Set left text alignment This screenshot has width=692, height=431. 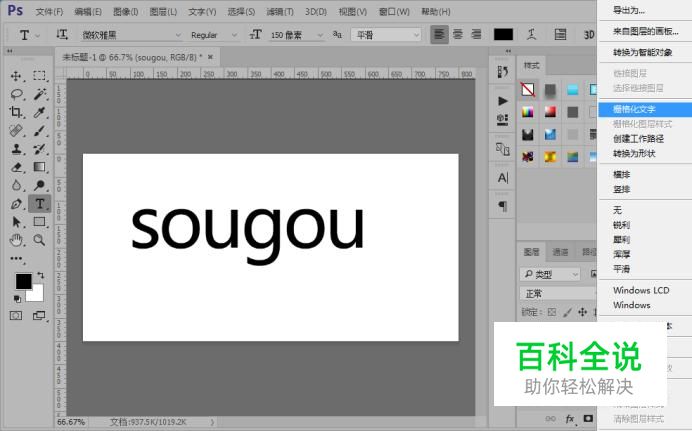coord(439,34)
